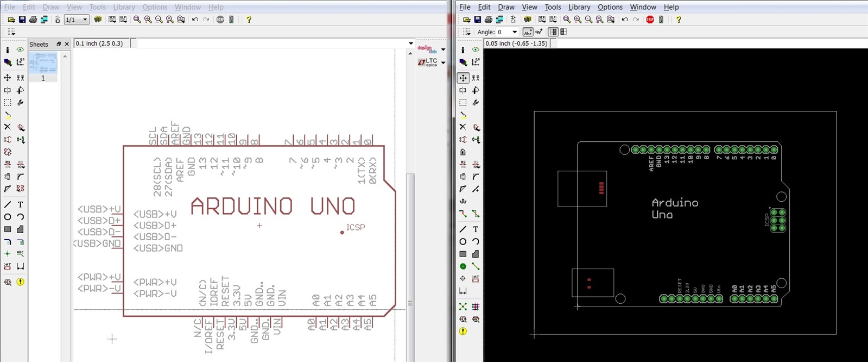This screenshot has height=362, width=868.
Task: Print the schematic using the printer icon
Action: [x=33, y=20]
